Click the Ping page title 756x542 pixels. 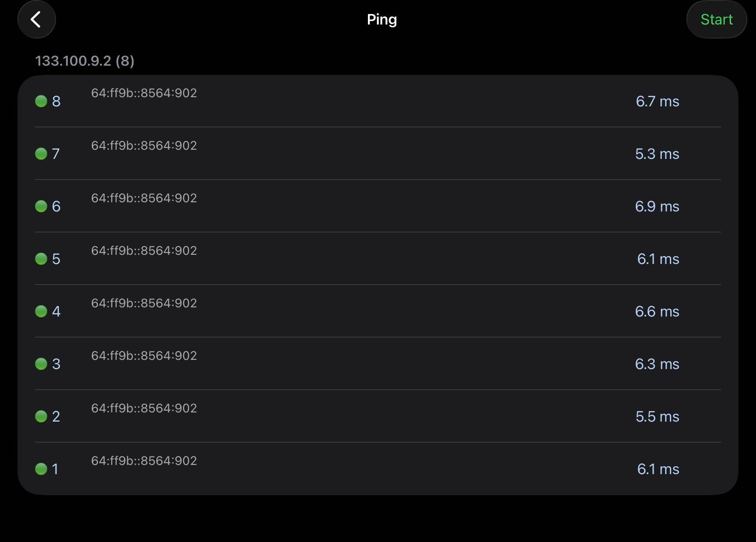coord(381,19)
